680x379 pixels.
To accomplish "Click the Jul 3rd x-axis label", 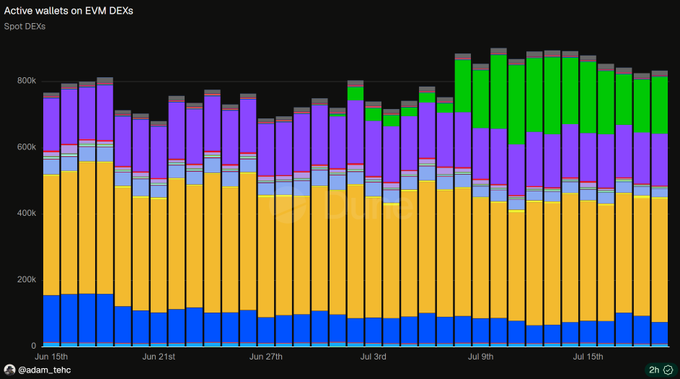I will pyautogui.click(x=373, y=357).
